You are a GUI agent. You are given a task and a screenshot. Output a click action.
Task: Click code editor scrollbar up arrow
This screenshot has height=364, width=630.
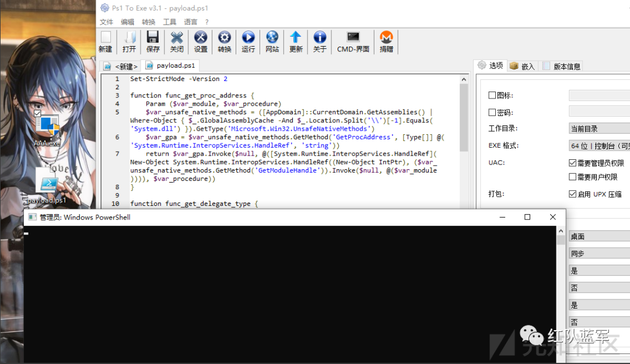[x=464, y=79]
